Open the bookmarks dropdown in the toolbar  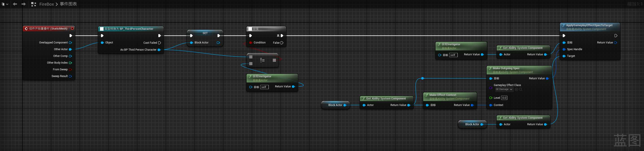(x=5, y=4)
